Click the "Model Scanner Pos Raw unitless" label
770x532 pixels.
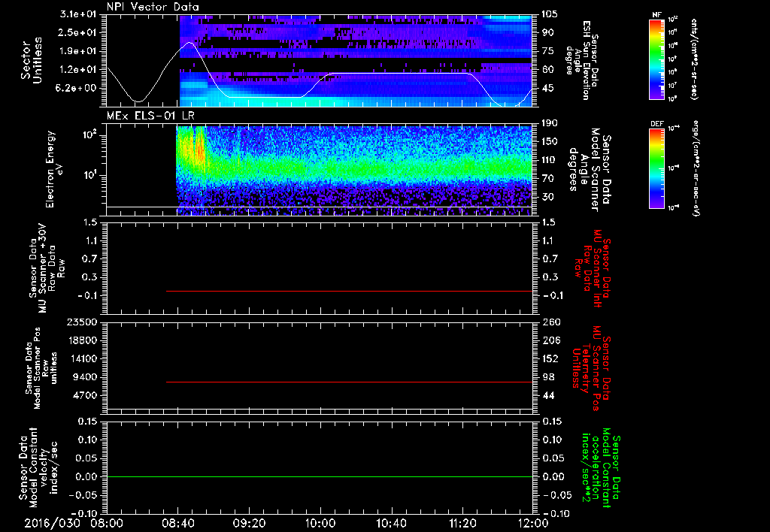click(x=41, y=368)
